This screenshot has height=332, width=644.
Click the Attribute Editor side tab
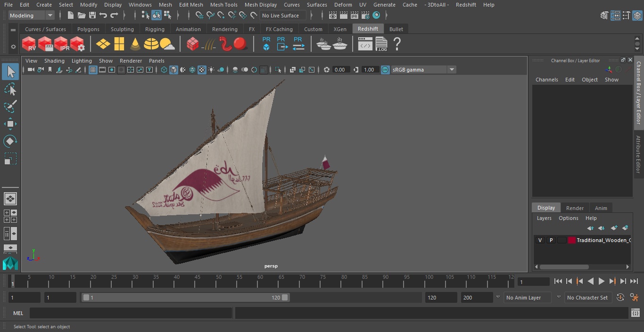pos(638,154)
